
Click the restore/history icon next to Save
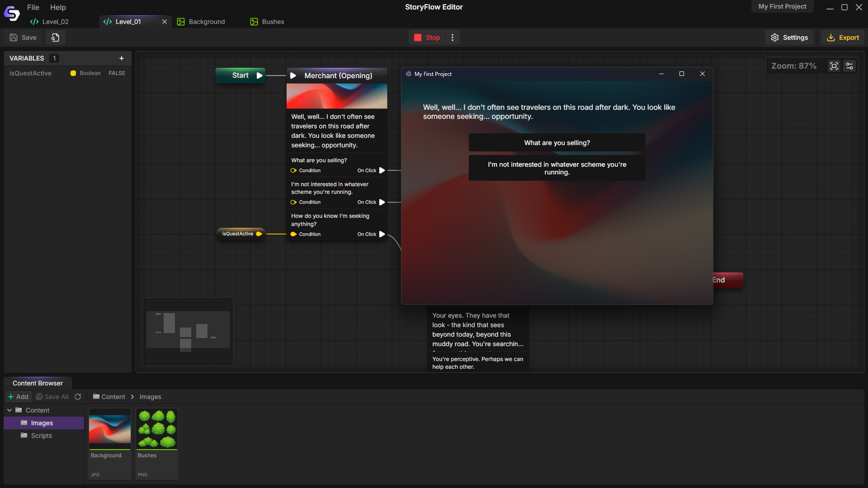[55, 38]
